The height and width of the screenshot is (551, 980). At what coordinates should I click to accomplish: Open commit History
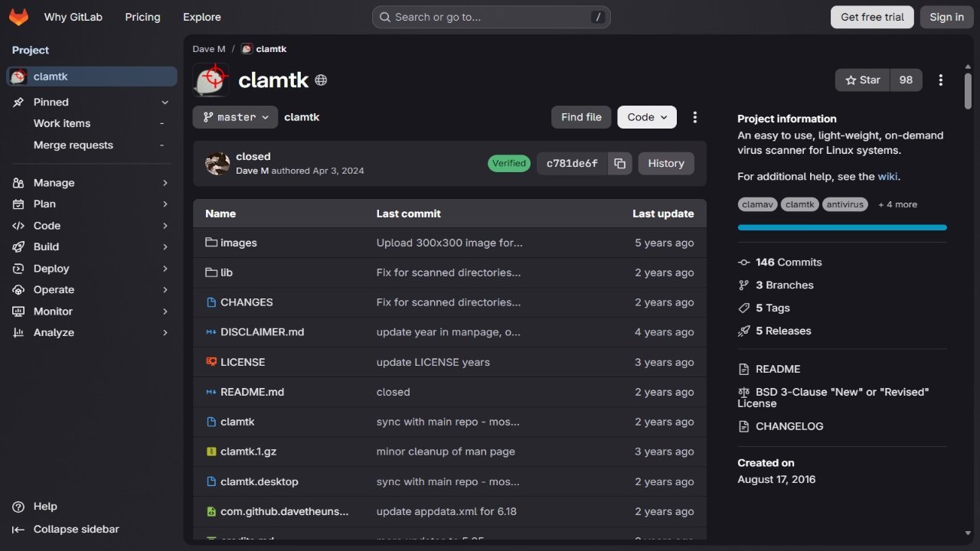pyautogui.click(x=666, y=163)
